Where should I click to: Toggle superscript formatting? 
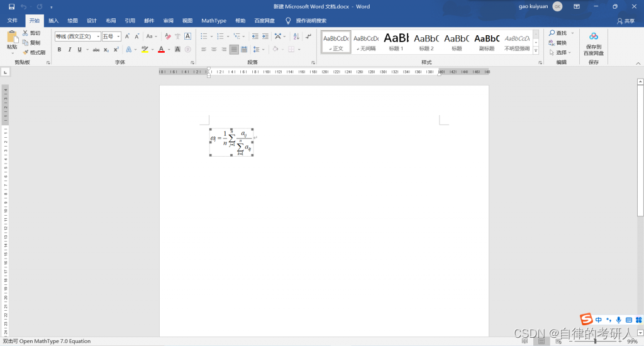116,49
